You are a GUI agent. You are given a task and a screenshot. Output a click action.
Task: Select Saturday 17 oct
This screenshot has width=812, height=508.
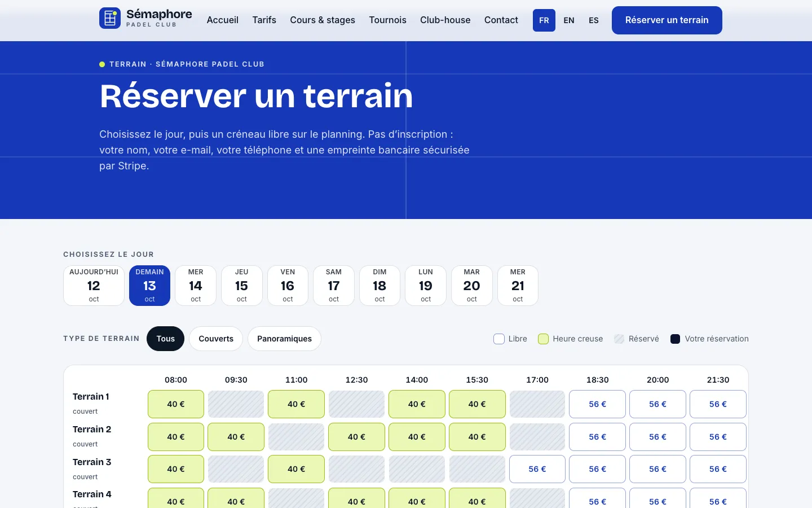334,286
